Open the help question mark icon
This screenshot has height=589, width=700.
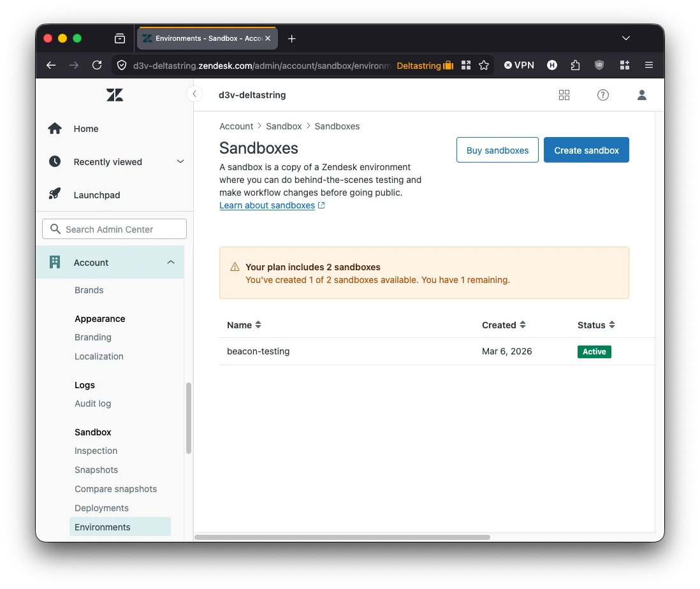point(603,95)
